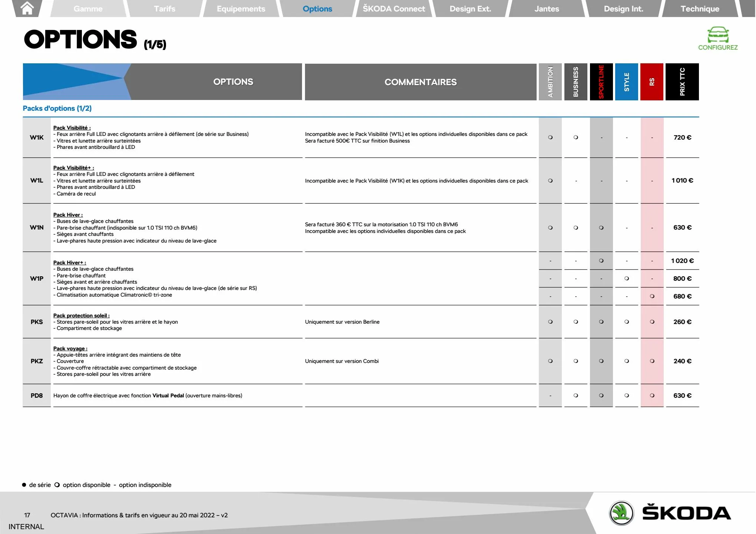Click the W1P option code
The height and width of the screenshot is (534, 756).
(x=37, y=278)
